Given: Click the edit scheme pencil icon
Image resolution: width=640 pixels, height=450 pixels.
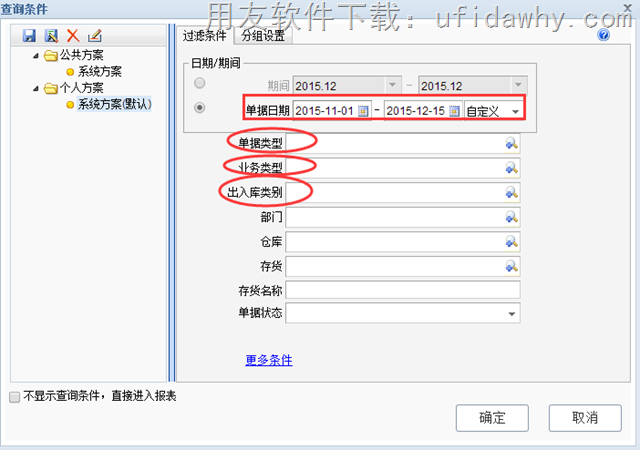Looking at the screenshot, I should [95, 36].
